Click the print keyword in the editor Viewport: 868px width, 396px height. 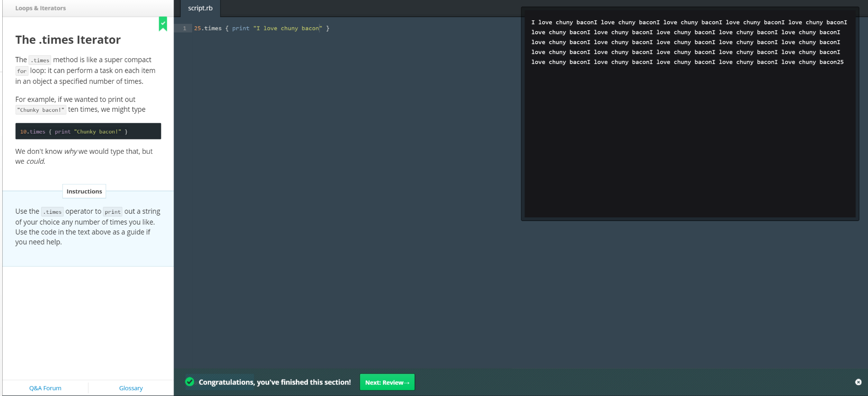[240, 28]
